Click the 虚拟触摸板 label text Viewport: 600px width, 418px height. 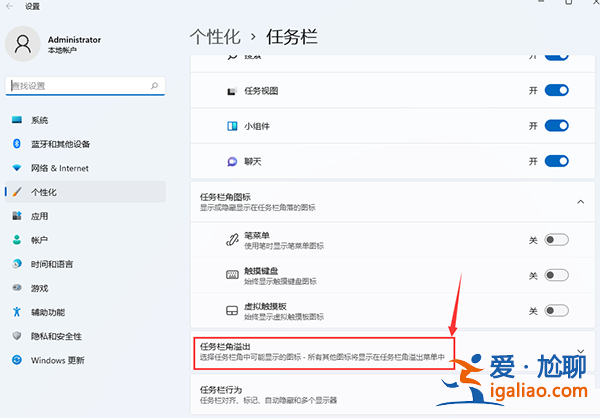[265, 306]
